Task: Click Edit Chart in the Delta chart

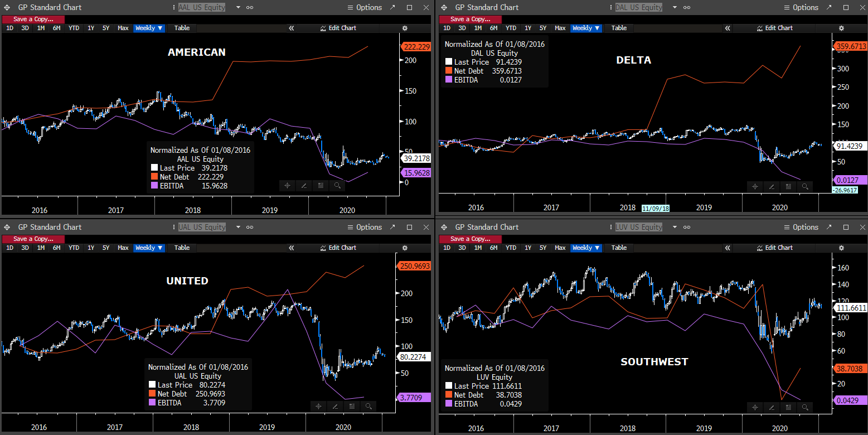Action: click(775, 28)
